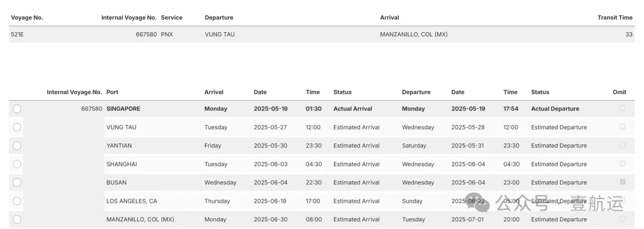The image size is (644, 229).
Task: Click the Transit Time column header
Action: [x=615, y=18]
